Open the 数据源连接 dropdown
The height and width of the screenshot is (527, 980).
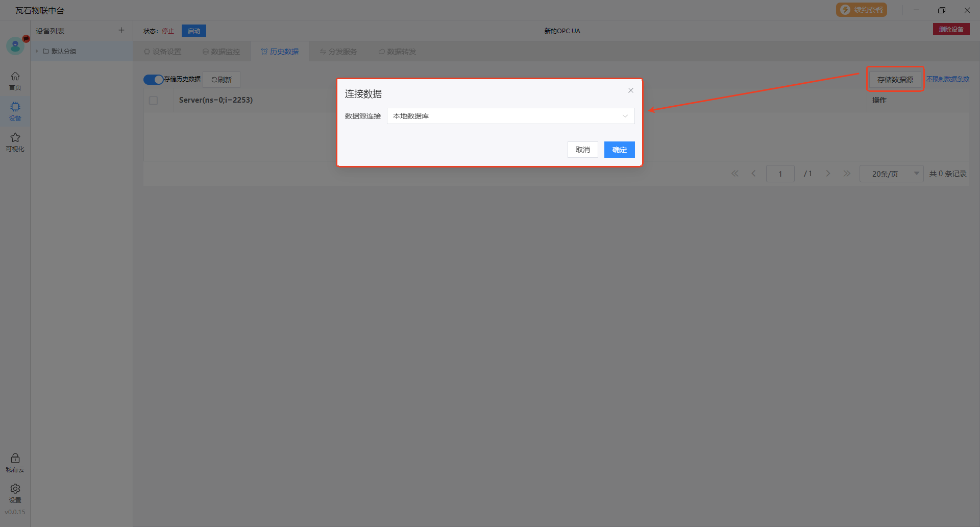pyautogui.click(x=510, y=116)
